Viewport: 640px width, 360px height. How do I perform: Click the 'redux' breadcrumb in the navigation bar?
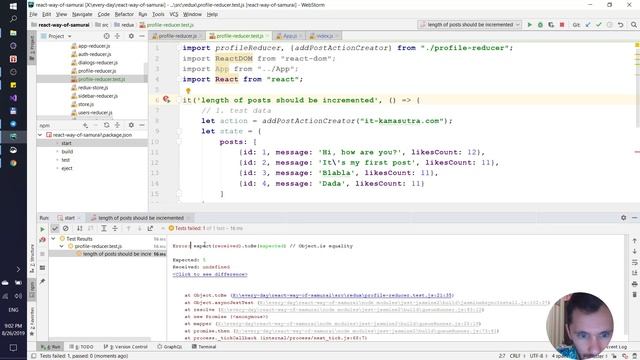pyautogui.click(x=124, y=25)
